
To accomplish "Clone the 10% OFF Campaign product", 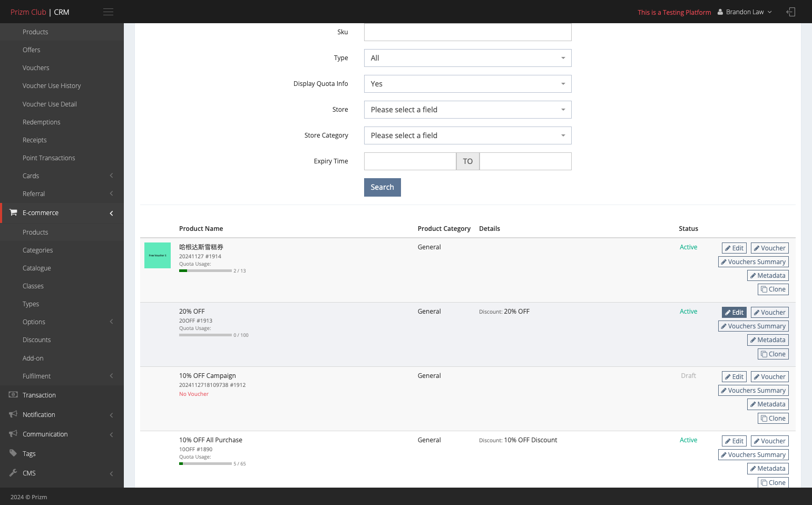I will (773, 418).
